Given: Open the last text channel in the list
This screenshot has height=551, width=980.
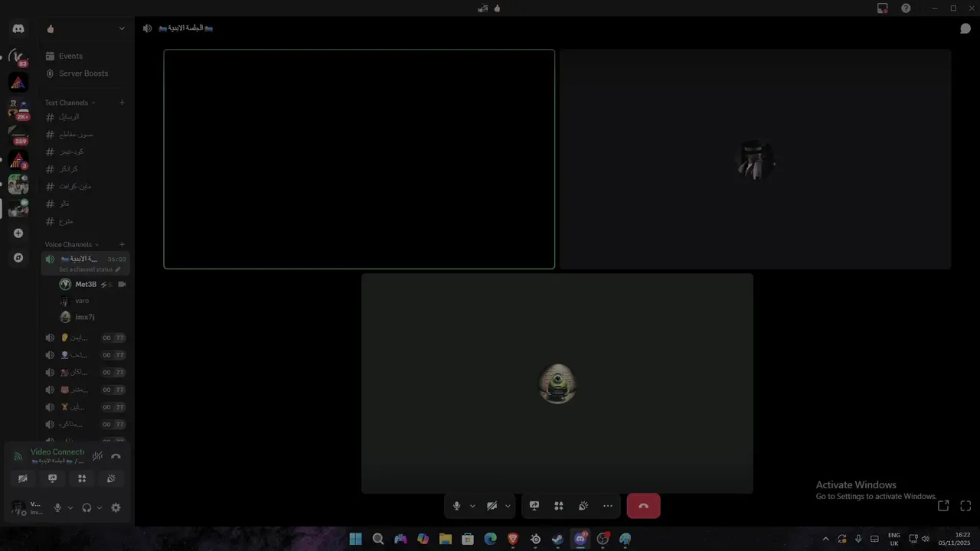Looking at the screenshot, I should pos(85,221).
